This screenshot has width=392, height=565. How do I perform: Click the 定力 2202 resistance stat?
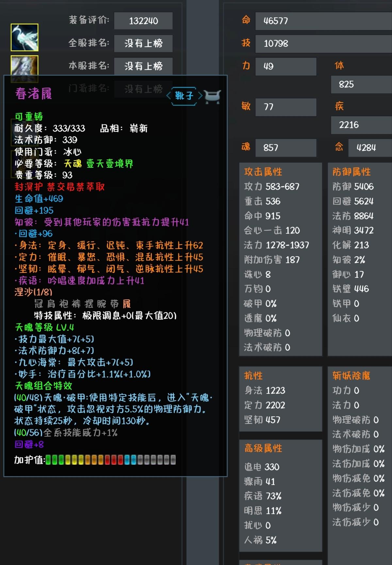click(265, 405)
